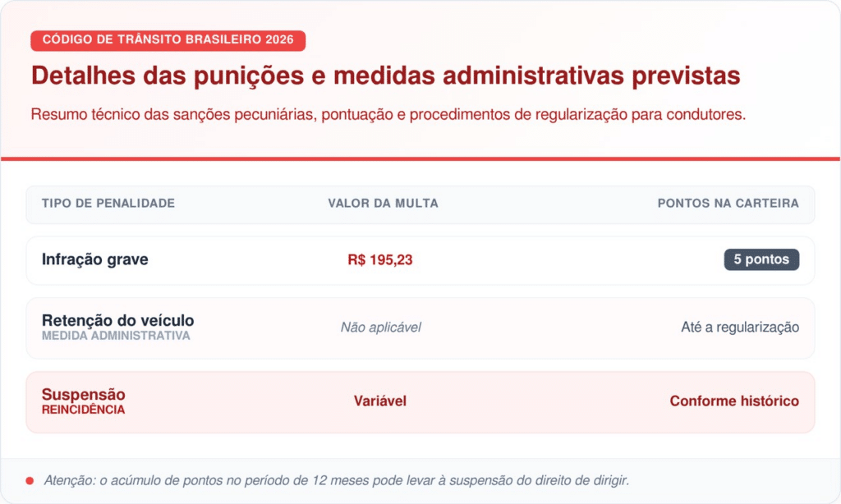Click the "Conforme histórico" text
The image size is (841, 504).
[x=733, y=401]
